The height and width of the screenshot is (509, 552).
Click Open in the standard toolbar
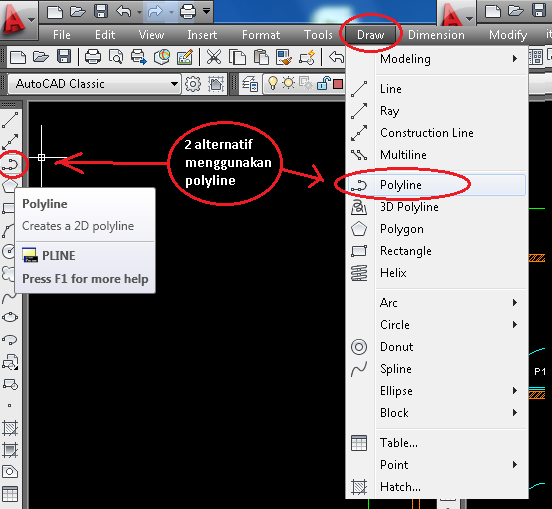tap(41, 57)
